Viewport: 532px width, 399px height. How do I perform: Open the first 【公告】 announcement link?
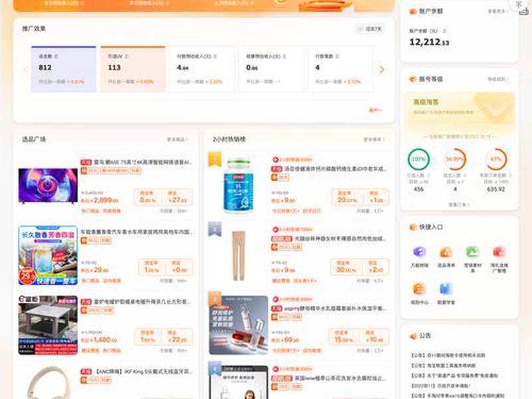[448, 355]
